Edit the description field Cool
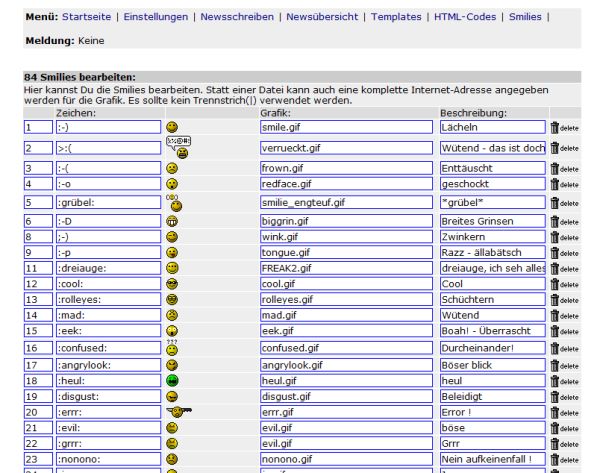The image size is (600, 473). pyautogui.click(x=493, y=284)
